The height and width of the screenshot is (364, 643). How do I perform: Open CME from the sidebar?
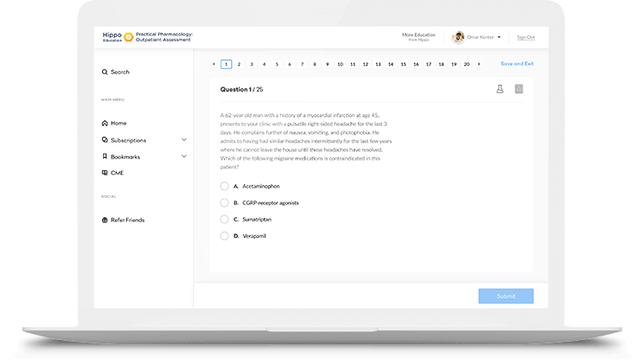click(117, 173)
